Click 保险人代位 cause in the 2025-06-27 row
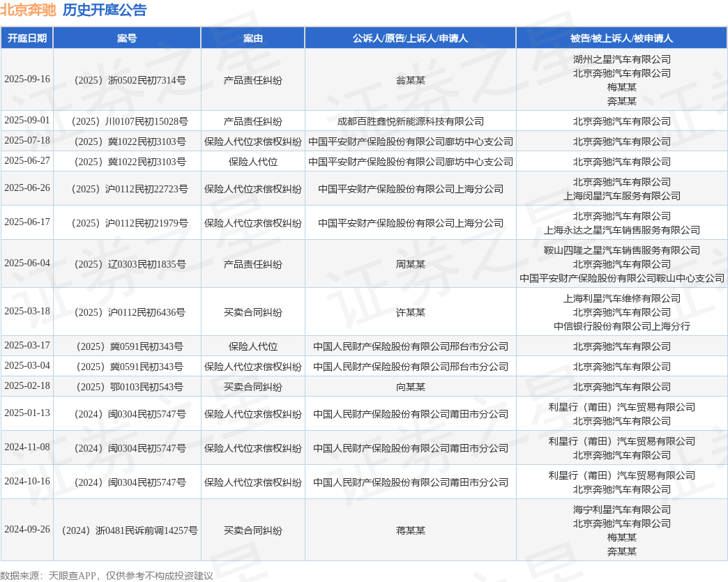728x582 pixels. coord(253,162)
